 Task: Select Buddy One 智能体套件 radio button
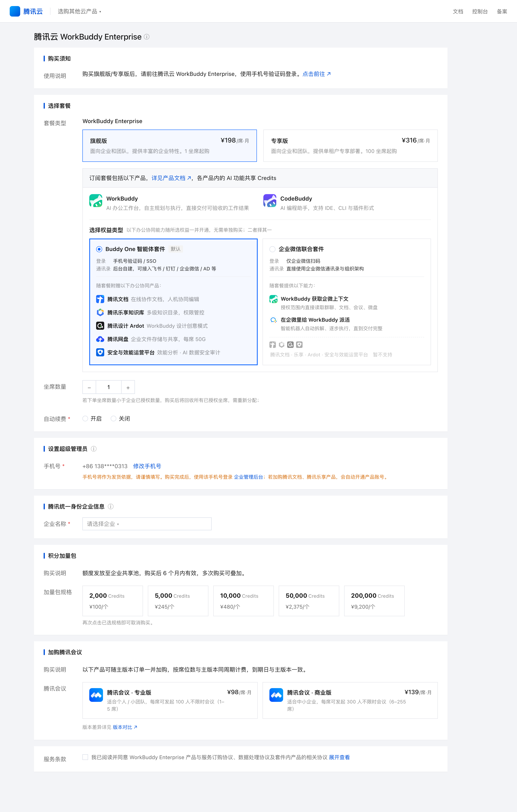(99, 249)
